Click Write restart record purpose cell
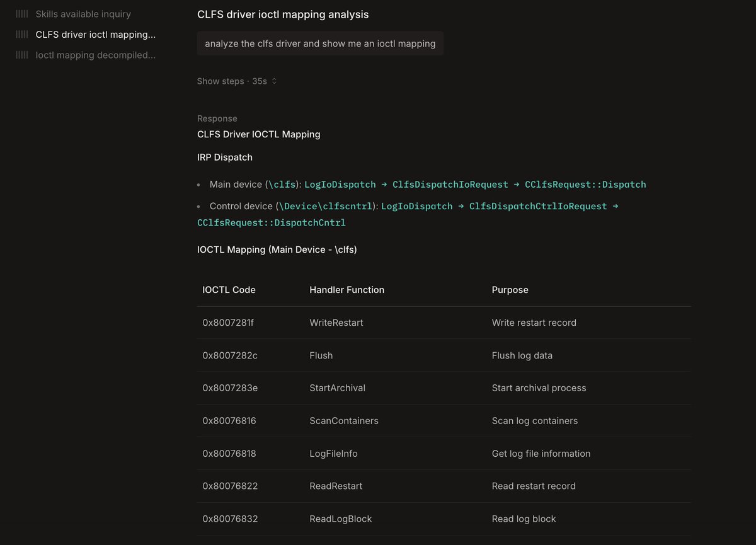The width and height of the screenshot is (756, 545). [534, 323]
